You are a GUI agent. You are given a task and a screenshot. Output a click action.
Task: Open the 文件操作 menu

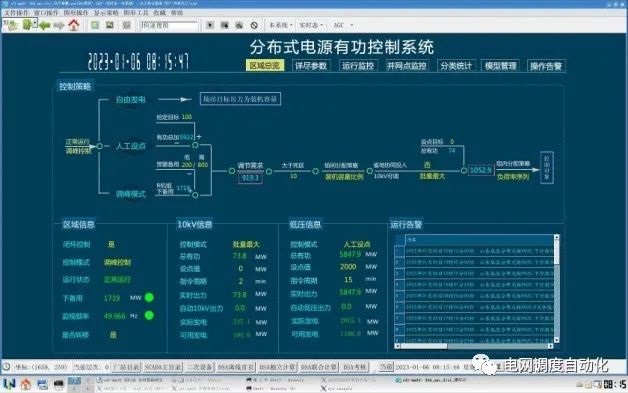(x=16, y=13)
